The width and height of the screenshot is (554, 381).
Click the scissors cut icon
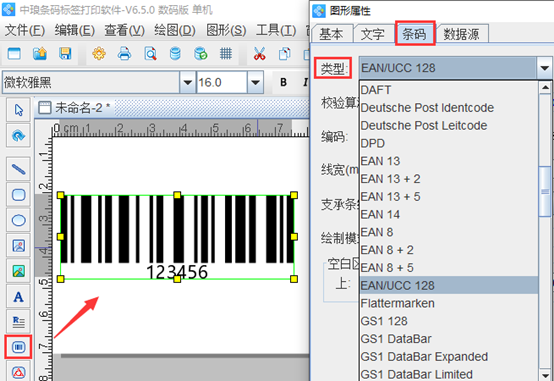click(x=259, y=54)
